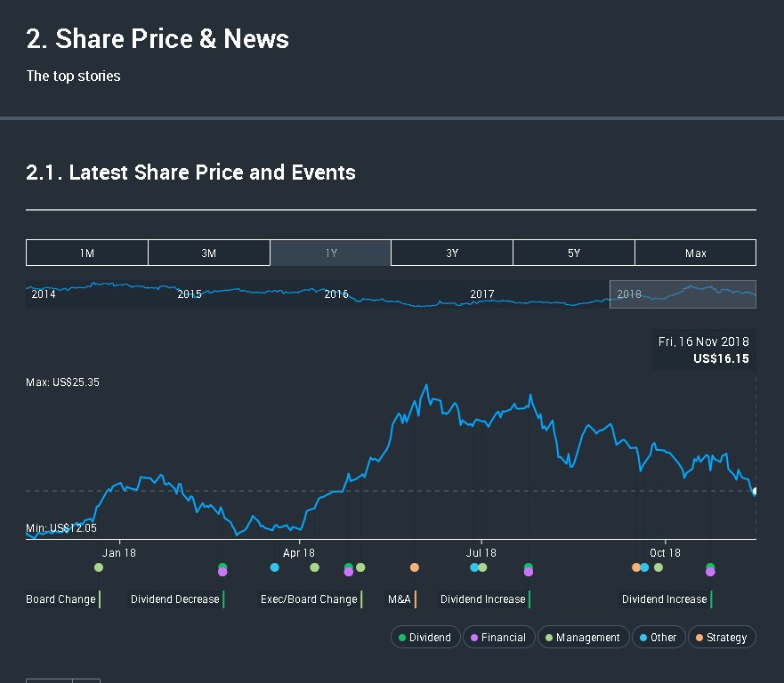The height and width of the screenshot is (683, 784).
Task: Toggle the Management events filter
Action: point(583,637)
